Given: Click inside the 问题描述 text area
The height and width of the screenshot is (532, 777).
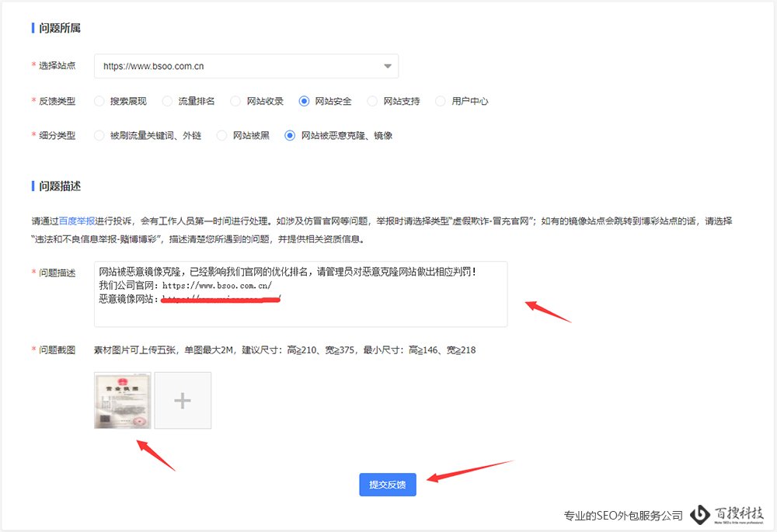Looking at the screenshot, I should [x=301, y=294].
